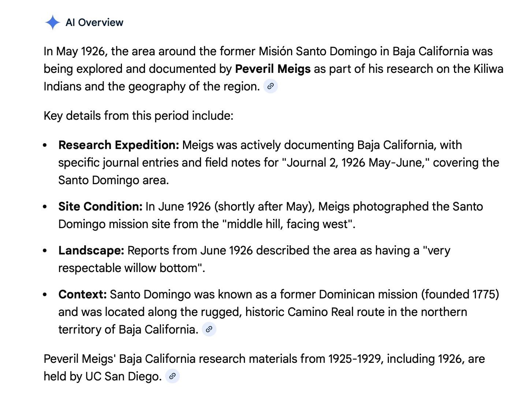Click the 'AI Overview' heading label

[94, 22]
